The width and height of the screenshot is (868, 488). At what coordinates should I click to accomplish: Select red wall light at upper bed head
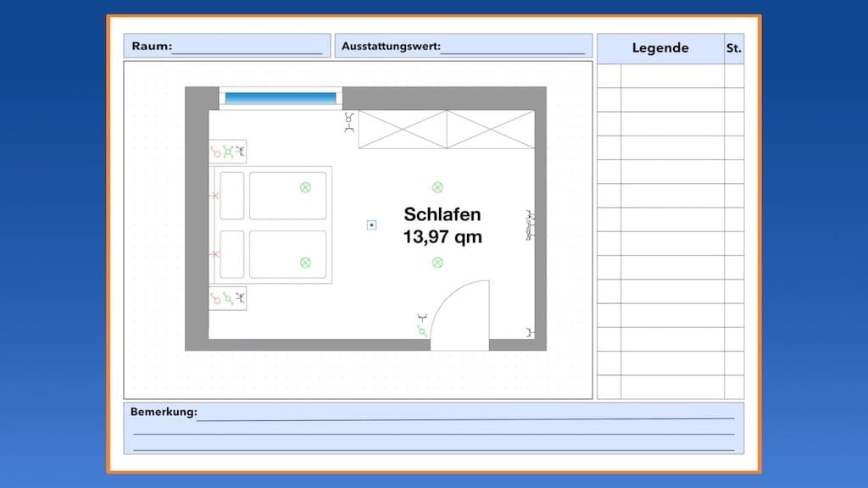point(214,196)
